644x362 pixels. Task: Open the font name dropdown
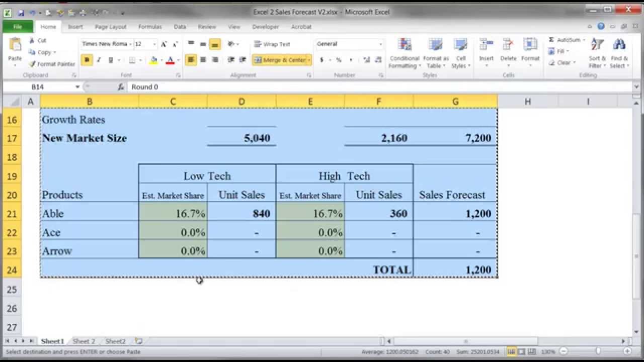coord(130,44)
